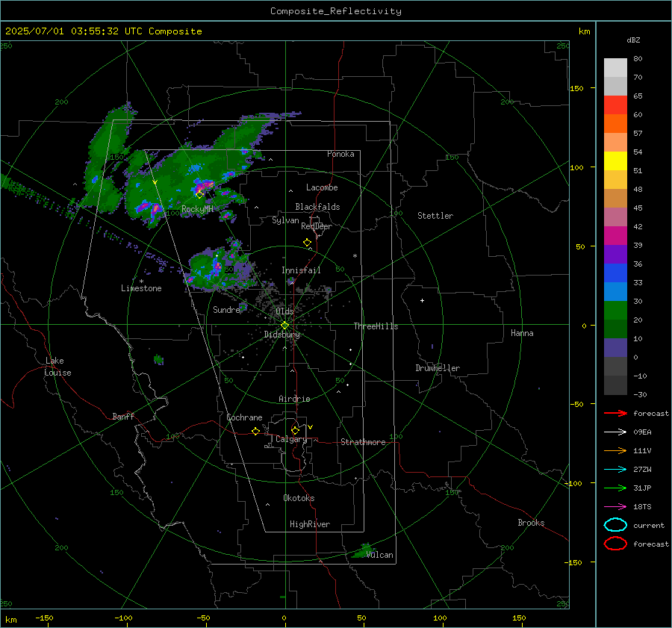
Task: Click the intense storm cell northeast of RockyMH
Action: pos(204,186)
